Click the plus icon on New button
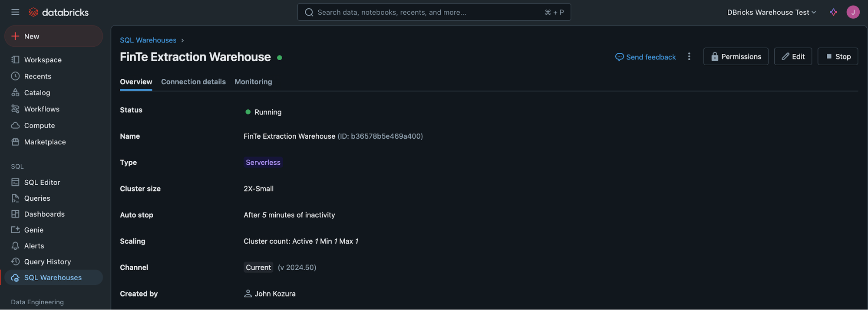 15,36
